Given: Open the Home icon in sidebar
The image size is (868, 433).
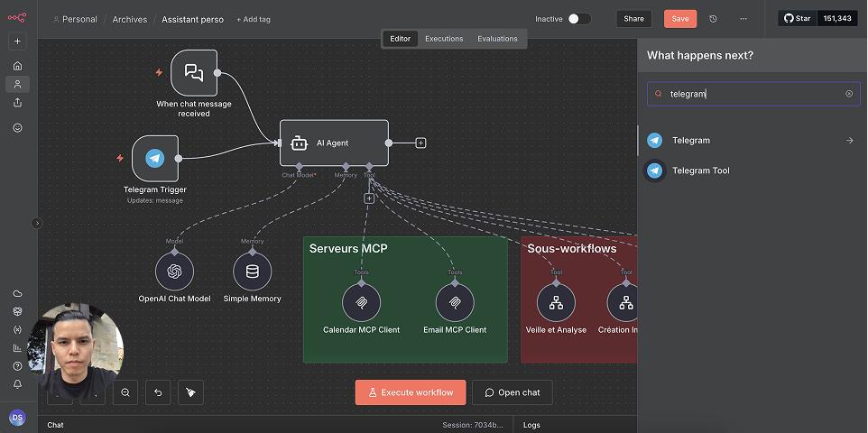Looking at the screenshot, I should pos(17,66).
